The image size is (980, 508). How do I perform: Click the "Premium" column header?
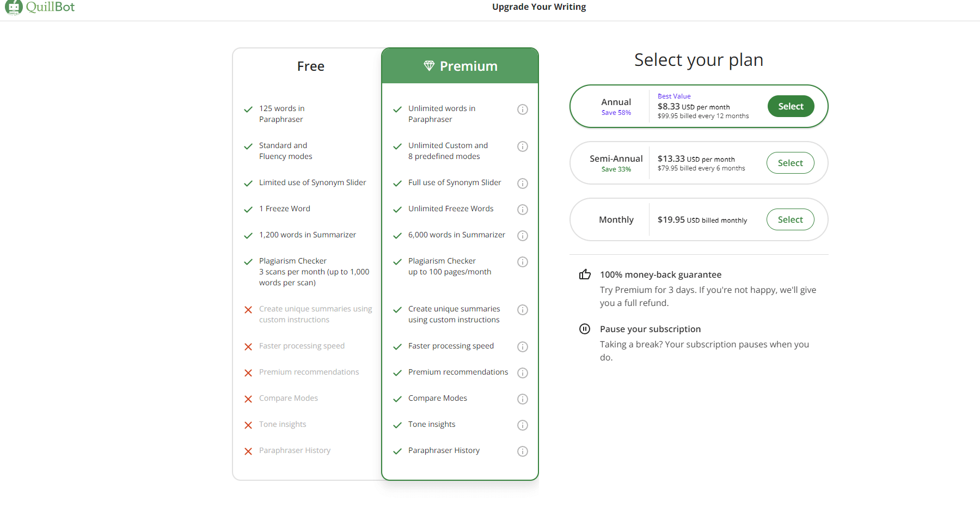click(469, 65)
